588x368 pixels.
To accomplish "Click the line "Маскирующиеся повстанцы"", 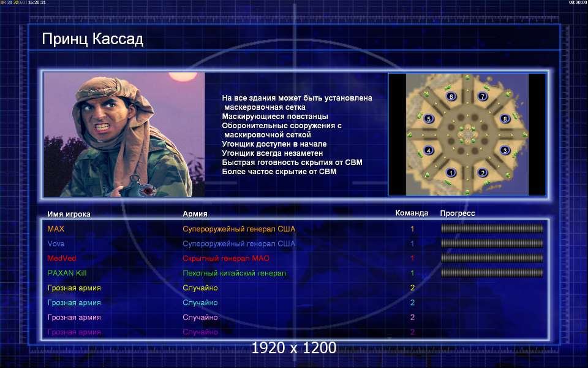I will 275,117.
